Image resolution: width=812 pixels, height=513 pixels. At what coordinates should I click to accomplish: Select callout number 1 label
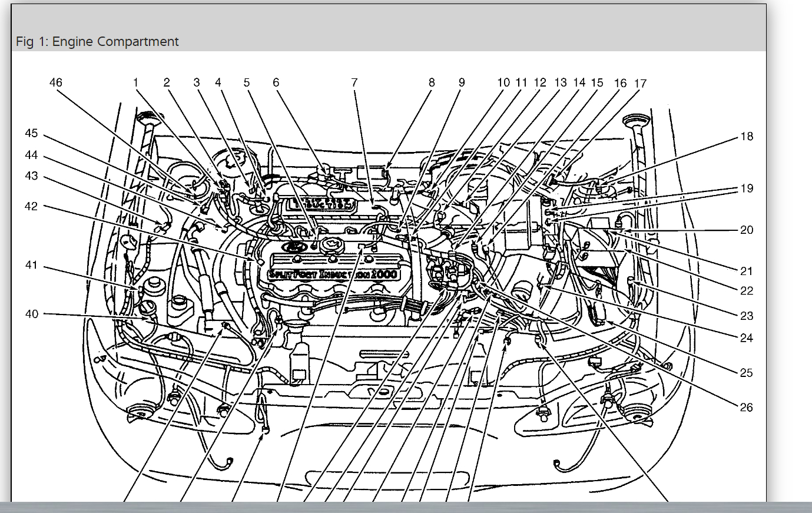point(135,82)
